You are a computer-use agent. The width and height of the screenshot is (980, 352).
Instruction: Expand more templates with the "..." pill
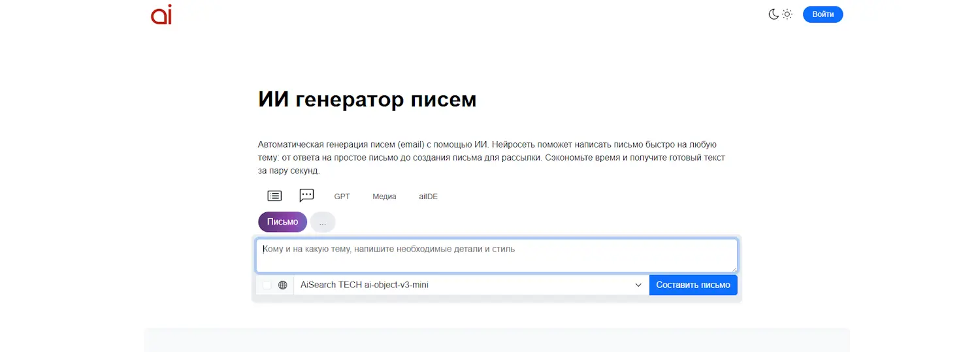(323, 222)
